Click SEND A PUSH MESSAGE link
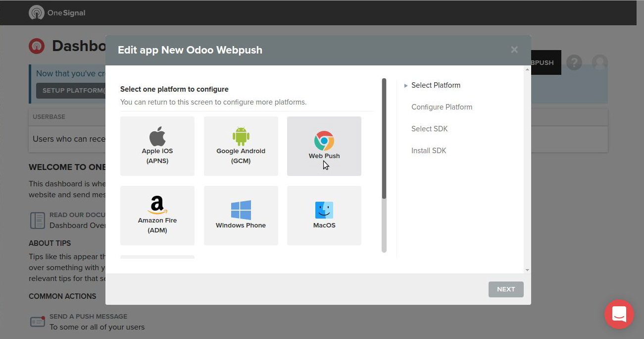The image size is (644, 339). pyautogui.click(x=88, y=316)
